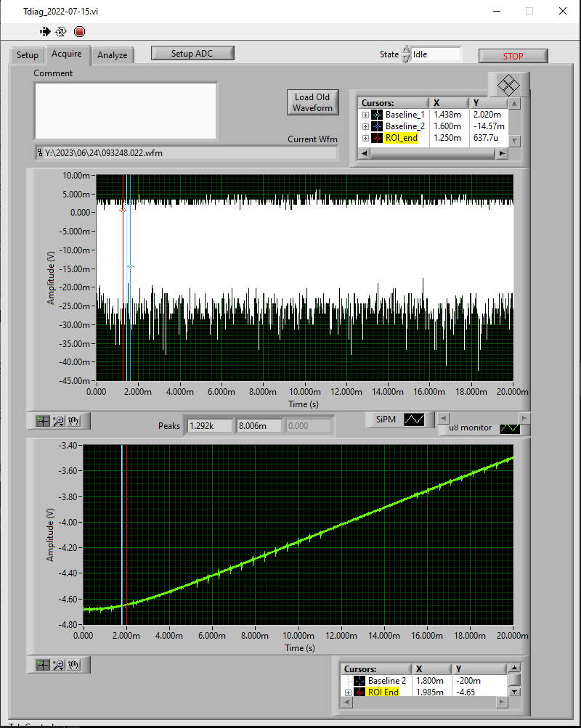This screenshot has width=581, height=728.
Task: Expand the Baseline_2 cursor entry
Action: (366, 126)
